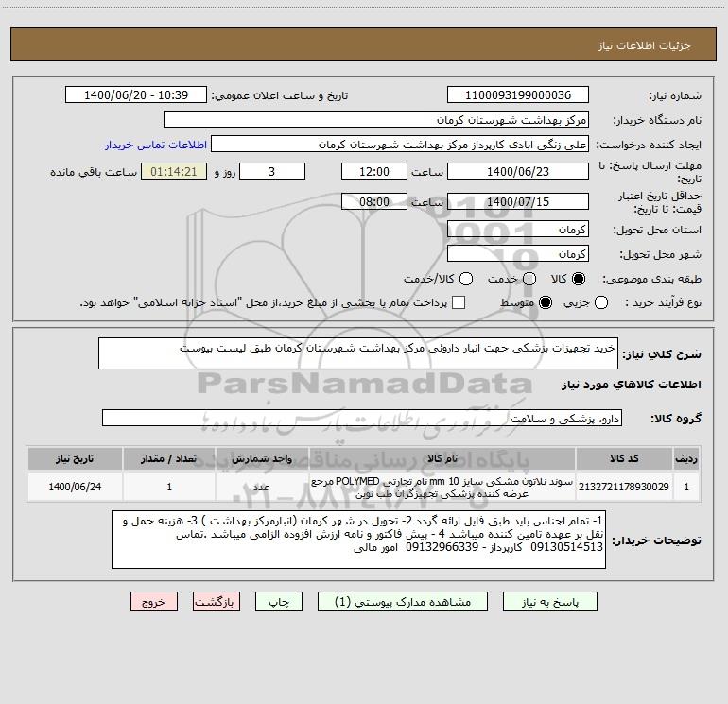Viewport: 728px width, 704px height.
Task: Click the توضیحات خریدار text area
Action: (358, 540)
